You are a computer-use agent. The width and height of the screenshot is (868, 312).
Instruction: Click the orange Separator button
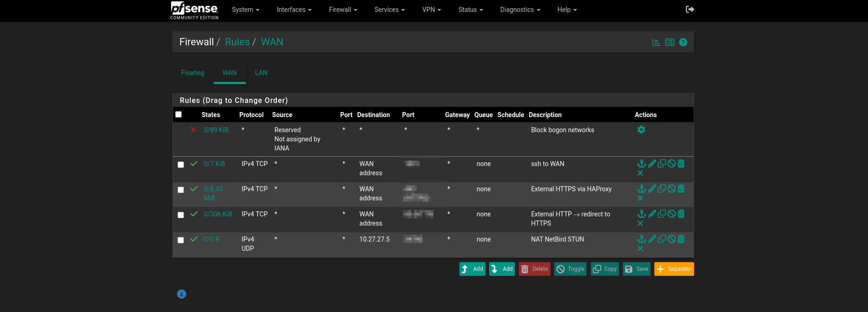click(x=674, y=269)
